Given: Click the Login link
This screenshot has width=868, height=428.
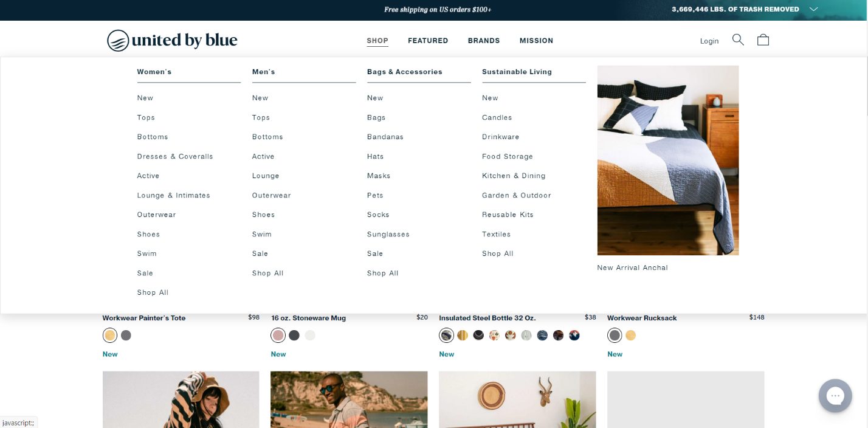Looking at the screenshot, I should [x=709, y=41].
